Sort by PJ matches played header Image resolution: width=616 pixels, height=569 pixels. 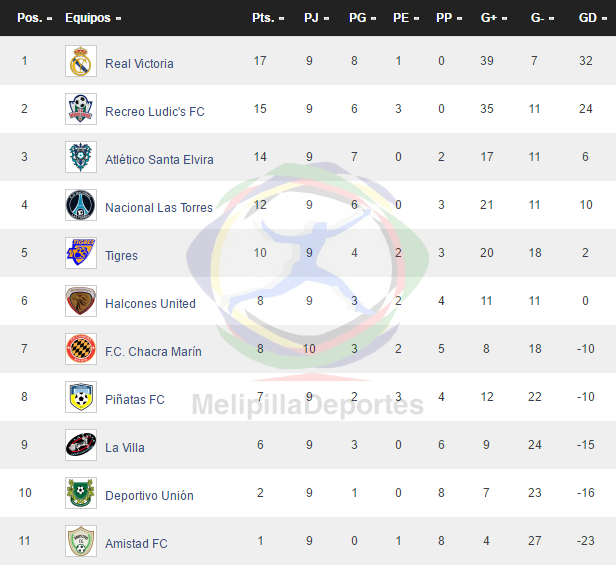tap(316, 18)
